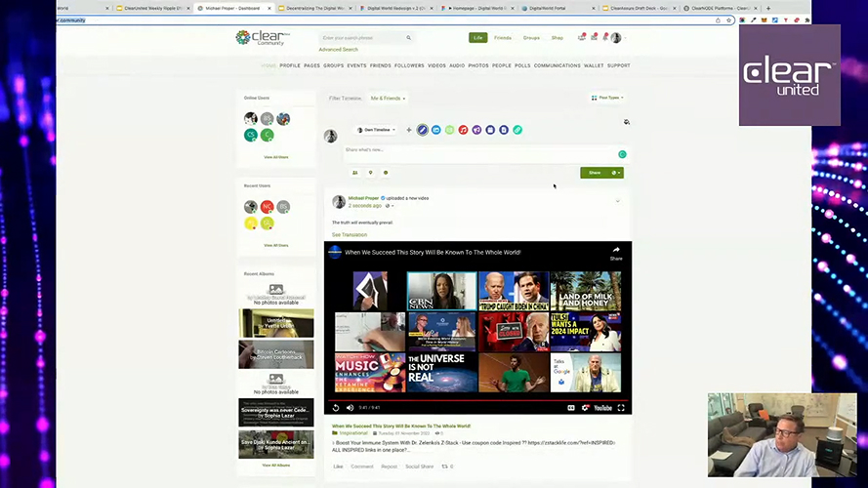Mute the video with the speaker icon

tap(350, 408)
